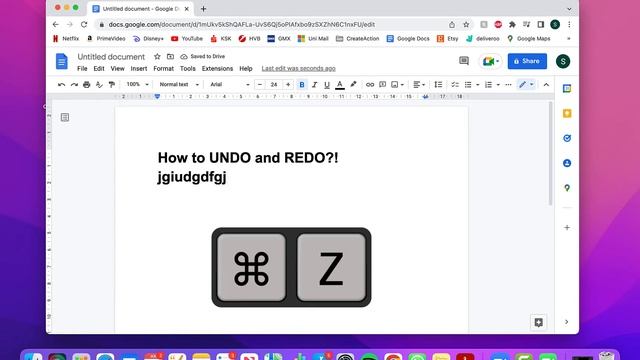Open the Tools menu

(x=188, y=69)
